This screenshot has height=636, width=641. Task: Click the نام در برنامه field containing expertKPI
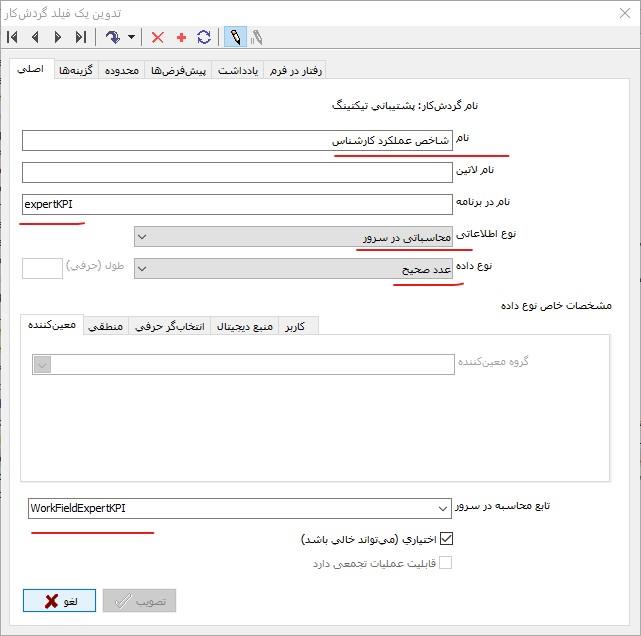[236, 204]
